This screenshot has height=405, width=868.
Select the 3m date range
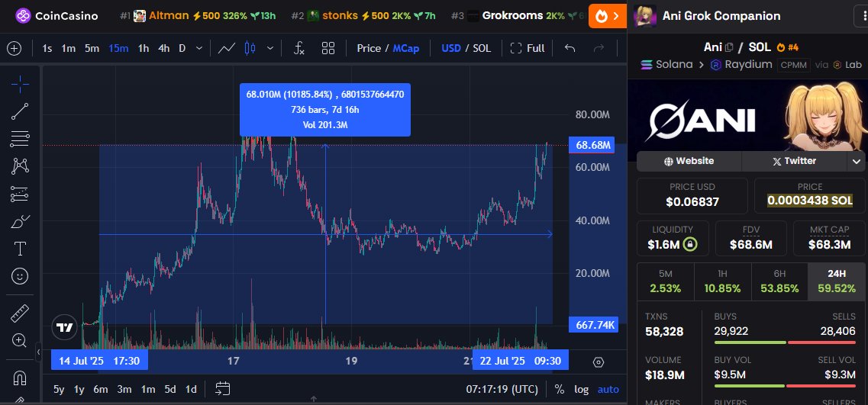tap(124, 390)
